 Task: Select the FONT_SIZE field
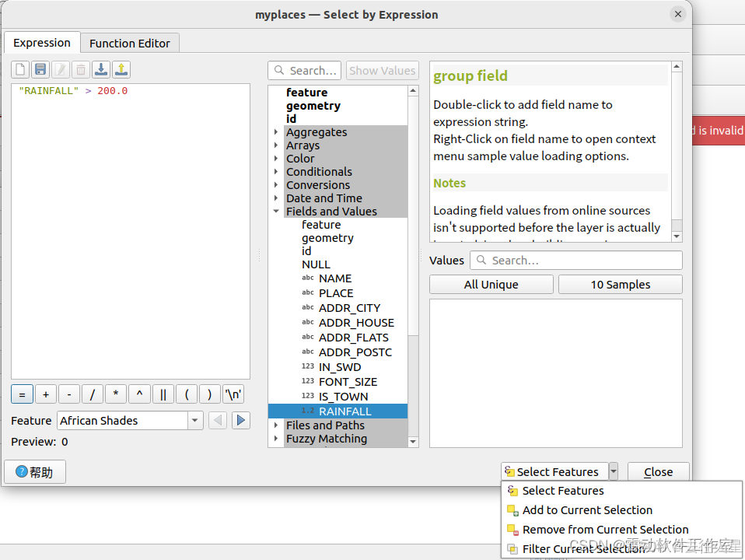click(348, 381)
